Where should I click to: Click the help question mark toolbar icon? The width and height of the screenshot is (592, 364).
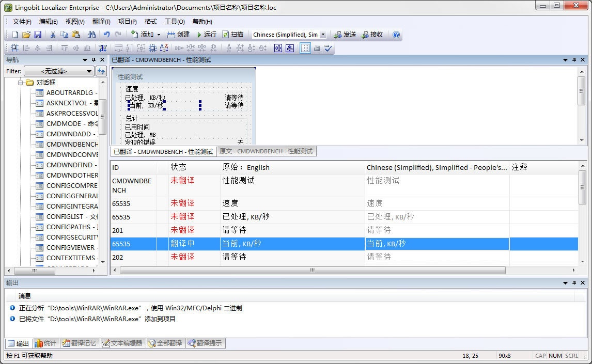[396, 35]
